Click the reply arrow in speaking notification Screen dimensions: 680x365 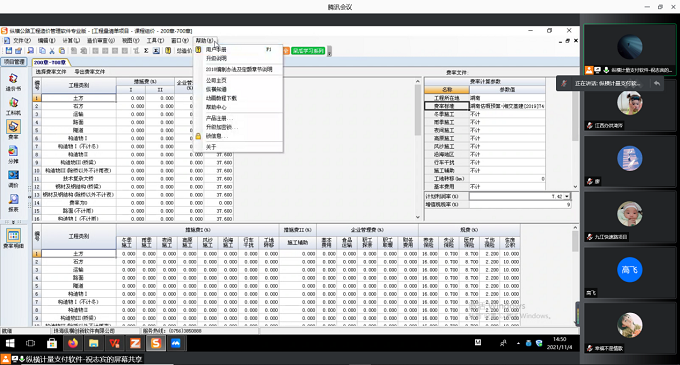pos(657,83)
